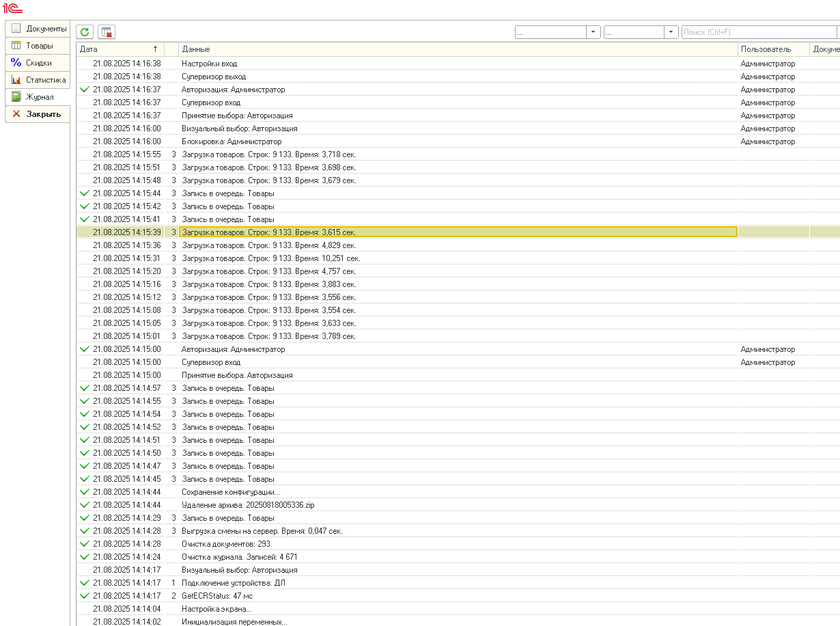
Task: Select Загрузка товаров row with Время 3,633 сек
Action: [x=458, y=323]
